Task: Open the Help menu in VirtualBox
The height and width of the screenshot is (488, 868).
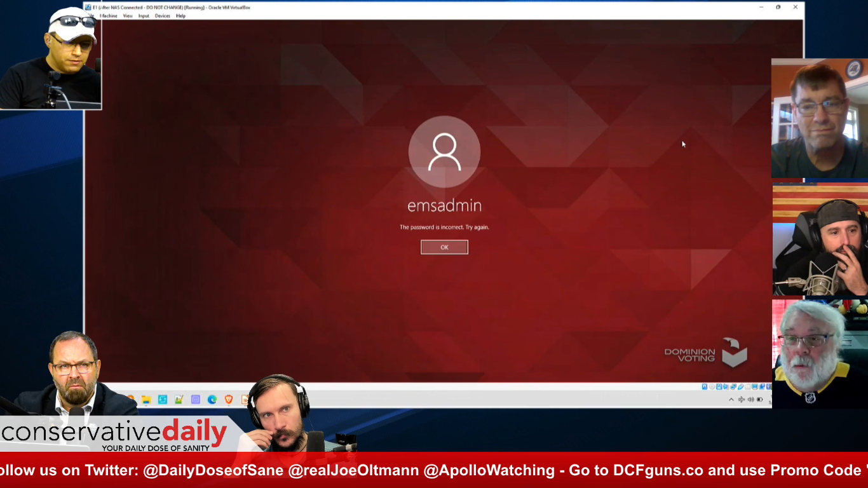Action: coord(181,16)
